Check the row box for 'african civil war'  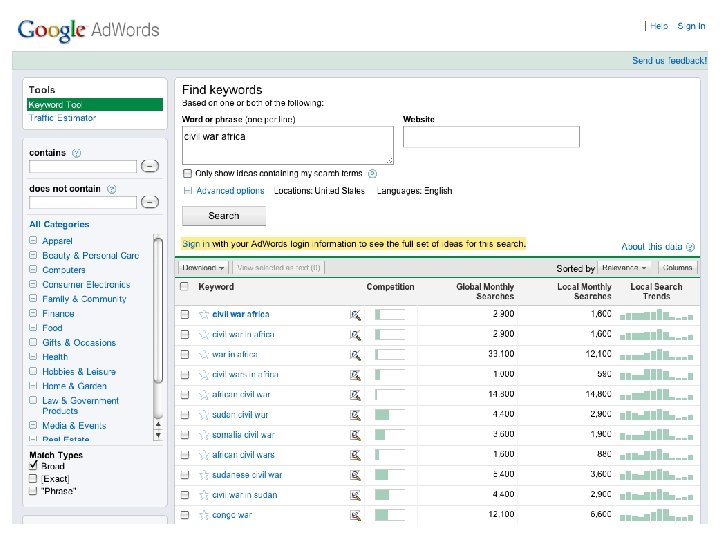(184, 395)
